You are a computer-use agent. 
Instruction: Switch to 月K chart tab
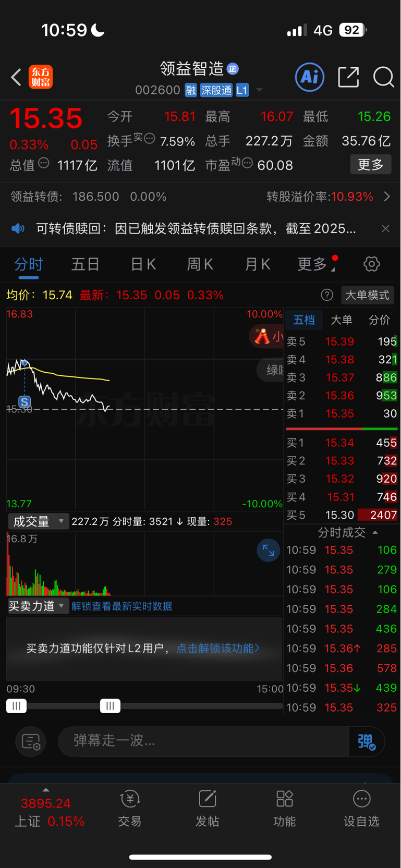[258, 264]
